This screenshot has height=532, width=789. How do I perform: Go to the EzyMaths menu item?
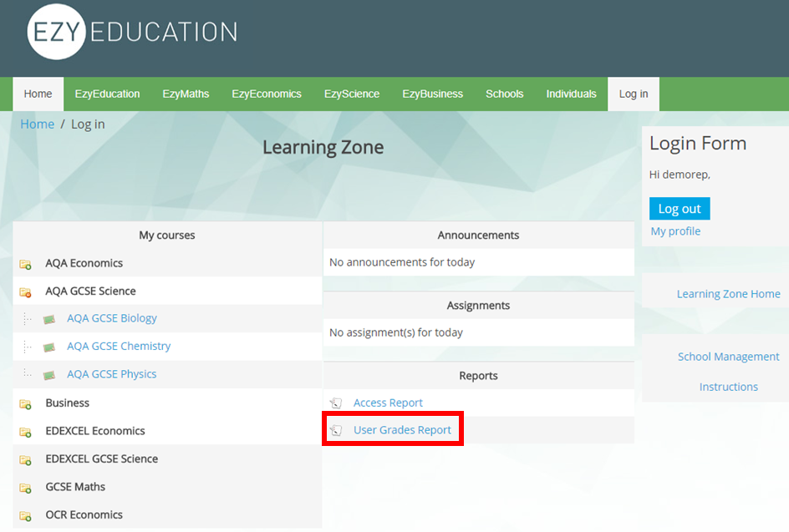(186, 94)
